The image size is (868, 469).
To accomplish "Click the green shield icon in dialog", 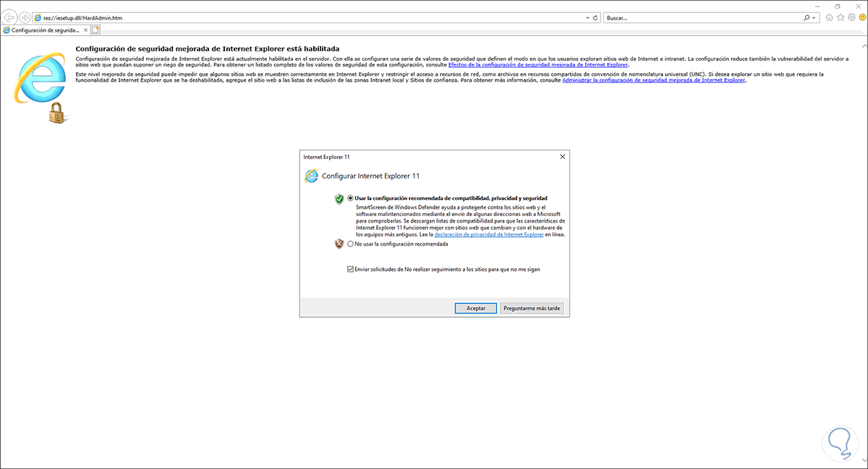I will [x=339, y=198].
